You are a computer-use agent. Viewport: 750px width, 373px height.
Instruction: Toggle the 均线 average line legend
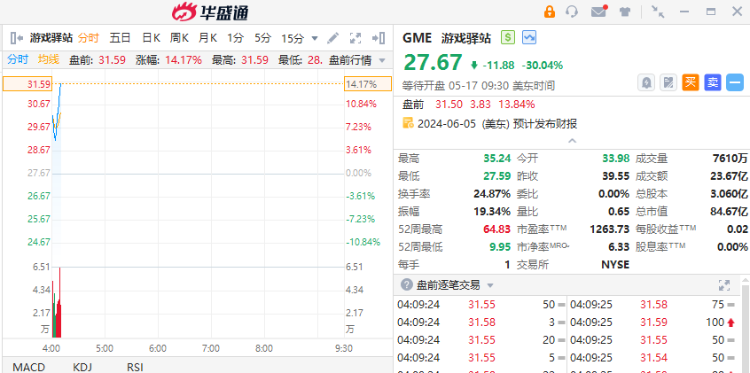[x=49, y=59]
